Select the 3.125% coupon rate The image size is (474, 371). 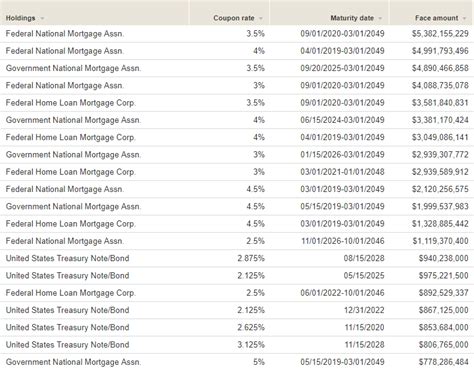pyautogui.click(x=251, y=345)
